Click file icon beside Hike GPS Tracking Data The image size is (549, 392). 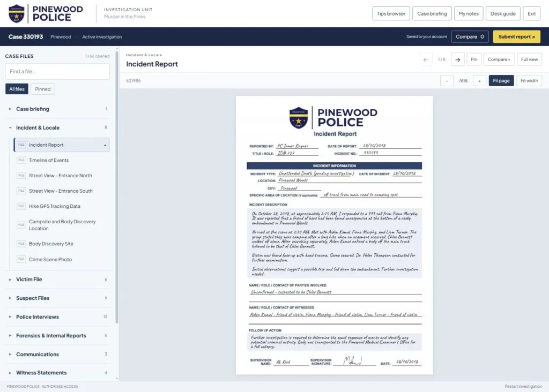(x=21, y=206)
